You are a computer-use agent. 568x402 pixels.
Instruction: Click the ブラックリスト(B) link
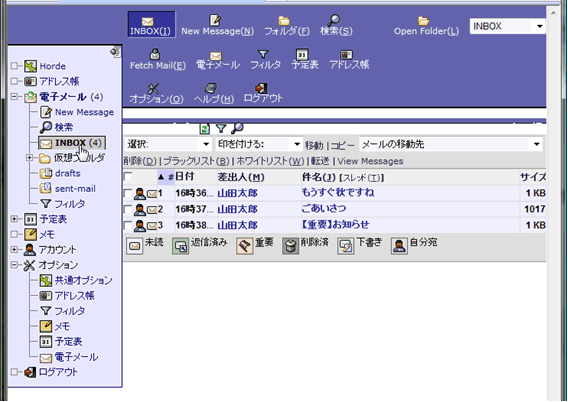click(196, 161)
